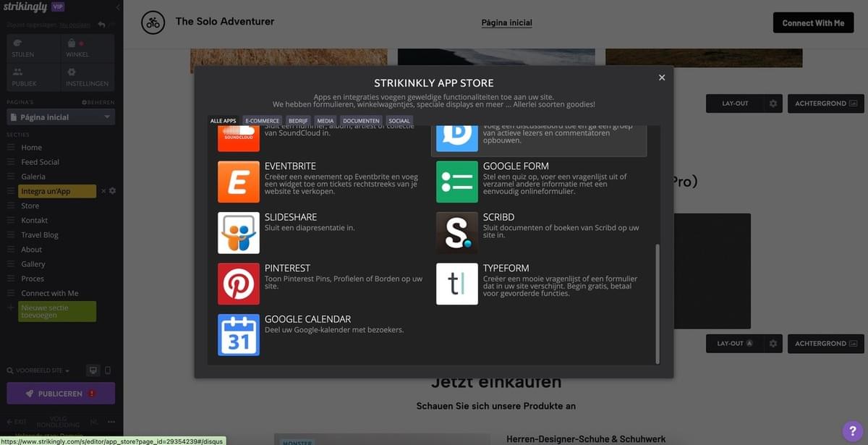Collapse the left sidebar panel

point(118,7)
